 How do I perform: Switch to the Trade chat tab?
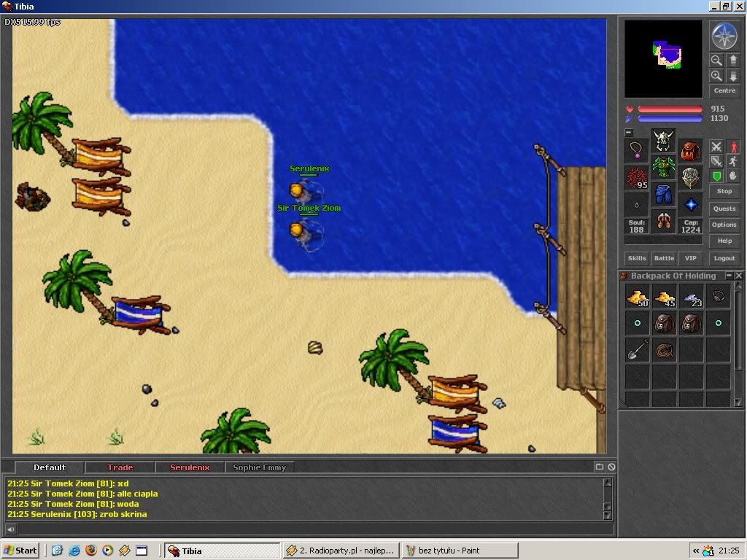click(120, 467)
